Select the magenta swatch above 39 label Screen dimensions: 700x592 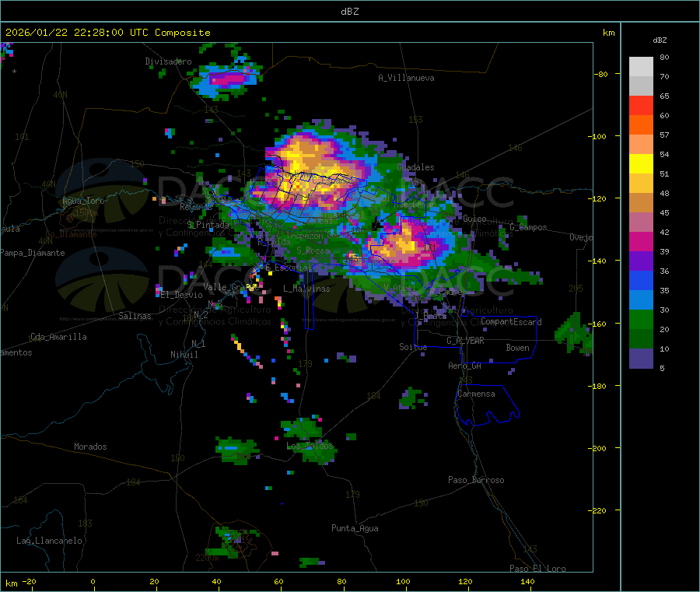tap(641, 241)
